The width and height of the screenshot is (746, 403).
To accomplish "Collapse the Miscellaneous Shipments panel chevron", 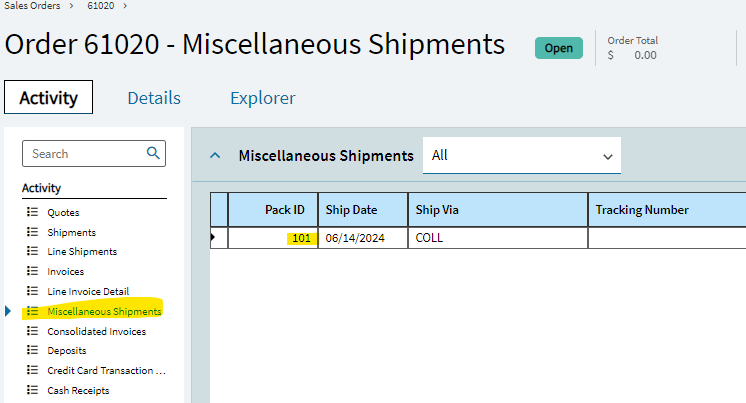I will pyautogui.click(x=215, y=156).
